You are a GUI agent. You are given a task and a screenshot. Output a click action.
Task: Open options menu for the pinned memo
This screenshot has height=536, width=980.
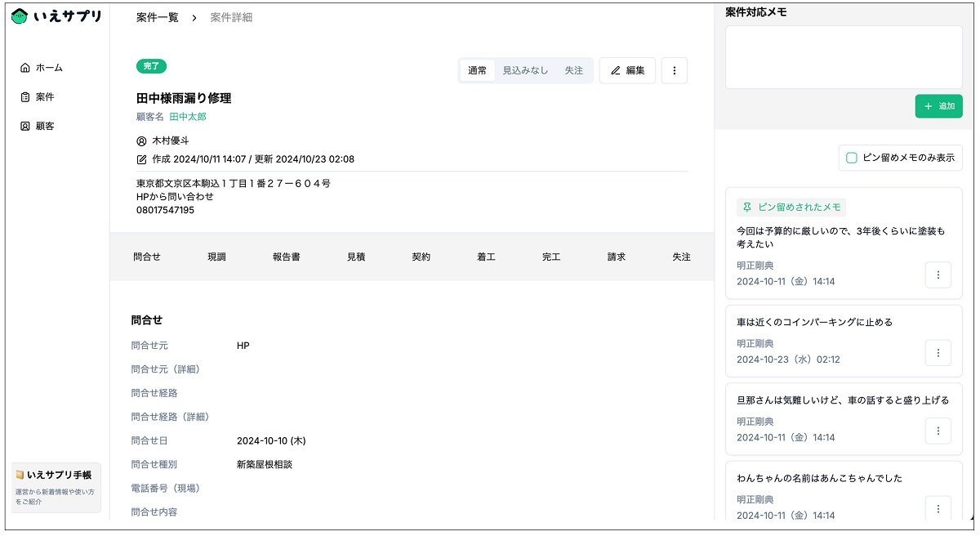(x=938, y=275)
